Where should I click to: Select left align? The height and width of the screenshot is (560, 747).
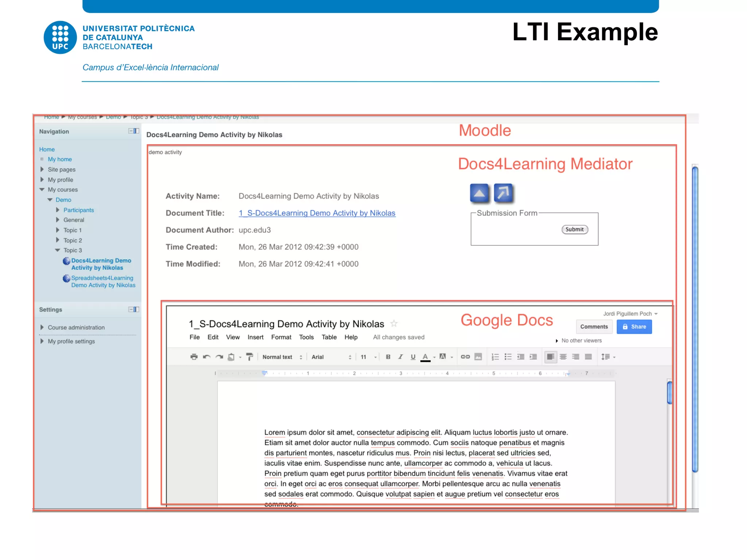click(550, 357)
